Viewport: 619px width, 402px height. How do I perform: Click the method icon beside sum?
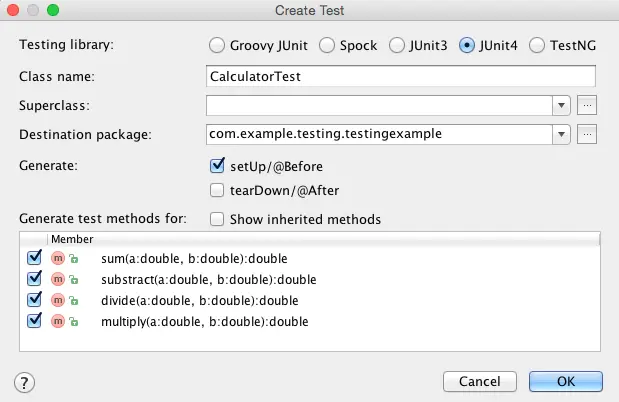[x=58, y=259]
